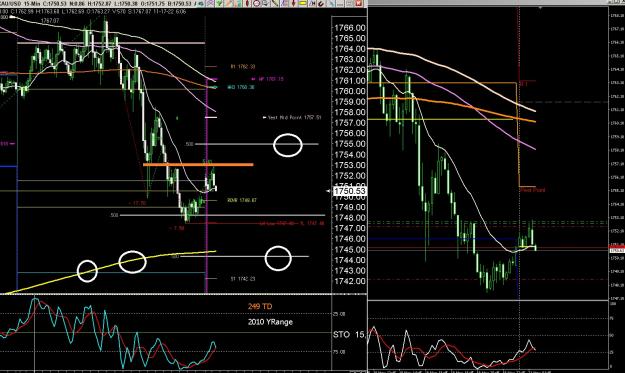Click the thick orange horizontal line
Image resolution: width=625 pixels, height=373 pixels.
[198, 164]
